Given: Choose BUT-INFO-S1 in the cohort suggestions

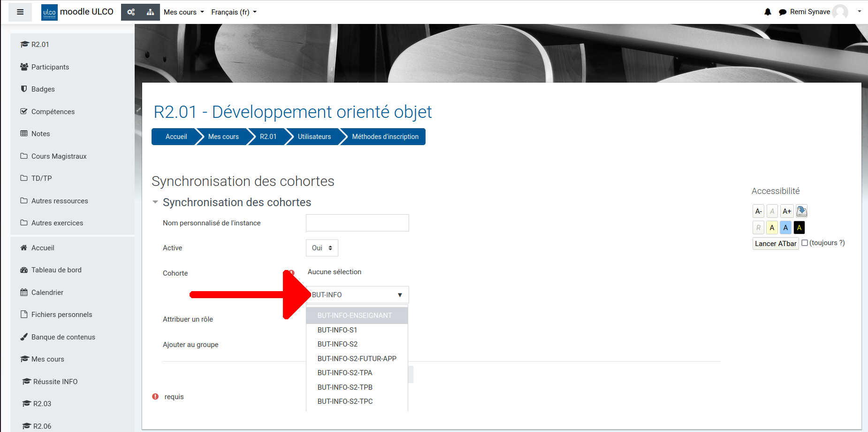Looking at the screenshot, I should tap(337, 330).
